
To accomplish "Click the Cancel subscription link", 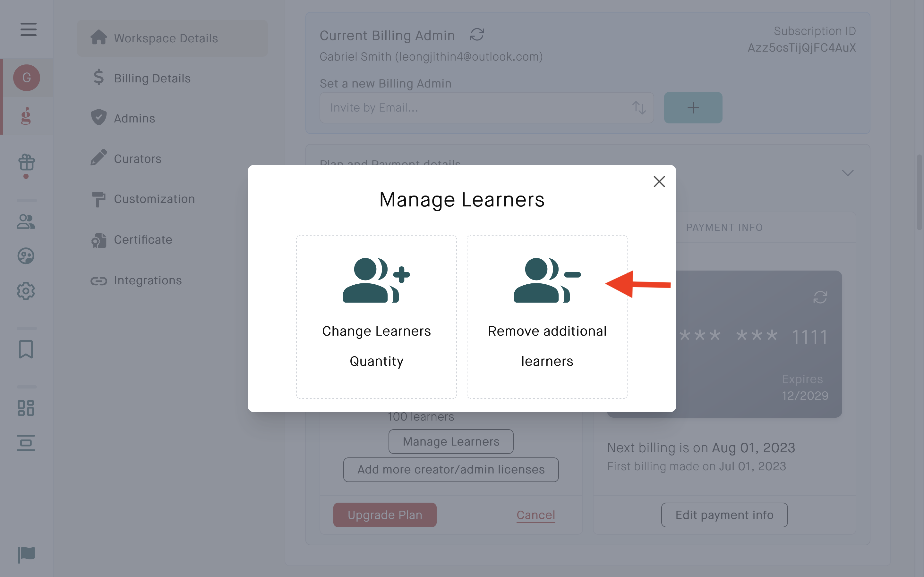I will [536, 515].
